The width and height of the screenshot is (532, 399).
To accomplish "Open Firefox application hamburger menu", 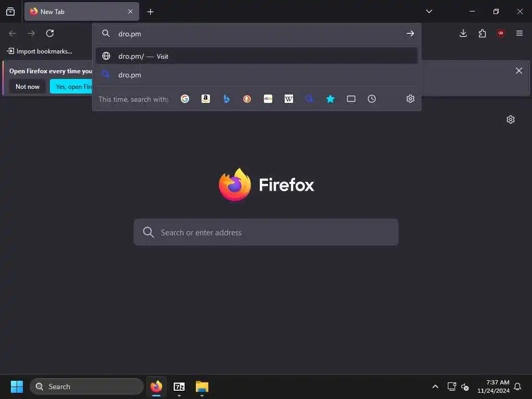I will point(520,33).
